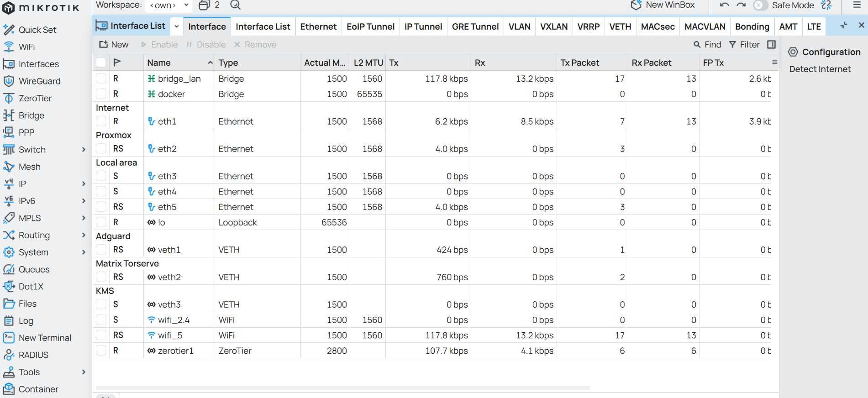Click the undo arrow icon
This screenshot has width=868, height=398.
pos(724,5)
